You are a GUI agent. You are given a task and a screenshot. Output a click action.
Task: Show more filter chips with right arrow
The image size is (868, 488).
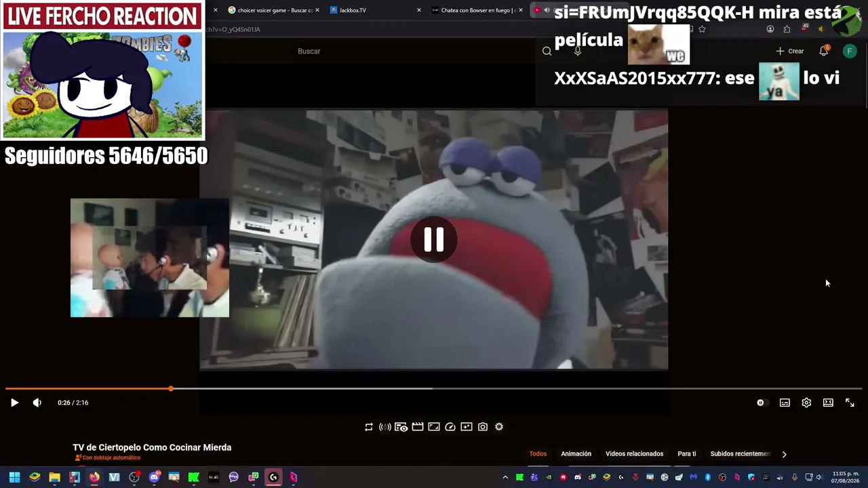(785, 454)
